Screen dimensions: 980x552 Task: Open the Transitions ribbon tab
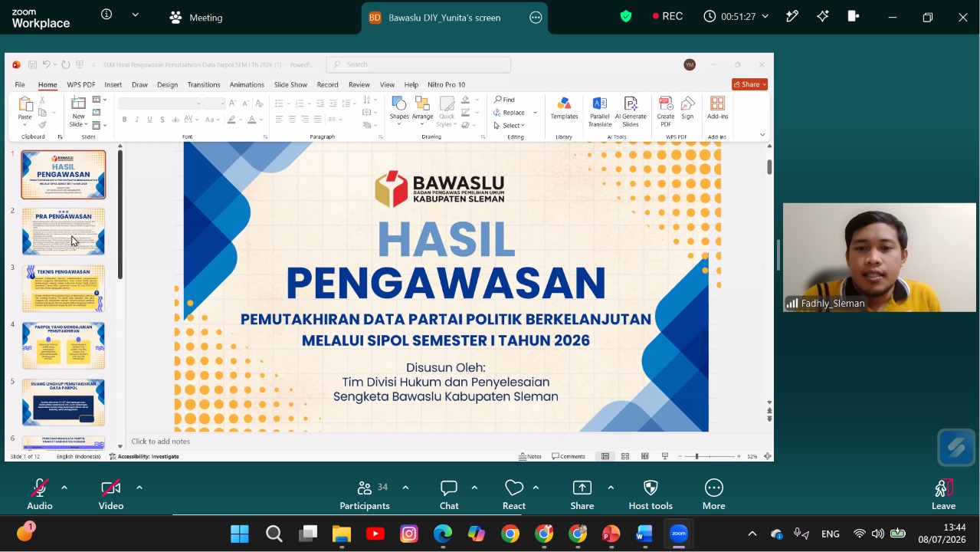point(204,84)
